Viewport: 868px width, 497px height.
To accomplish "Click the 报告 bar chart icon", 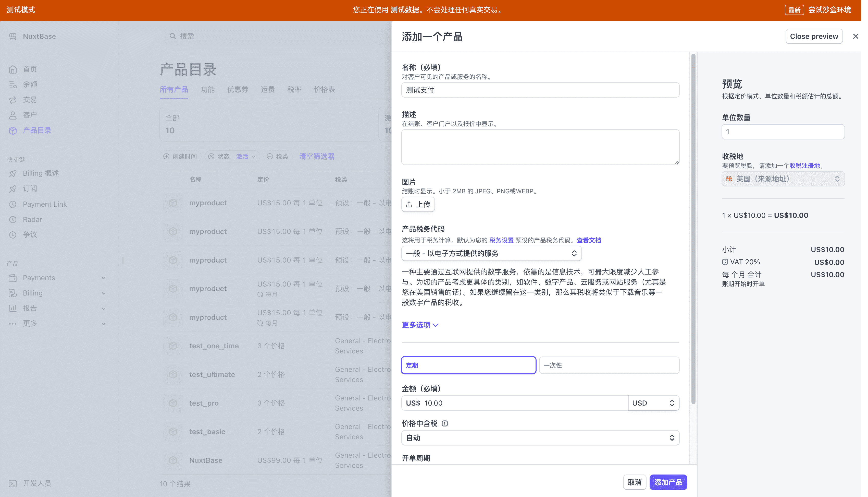I will coord(13,308).
